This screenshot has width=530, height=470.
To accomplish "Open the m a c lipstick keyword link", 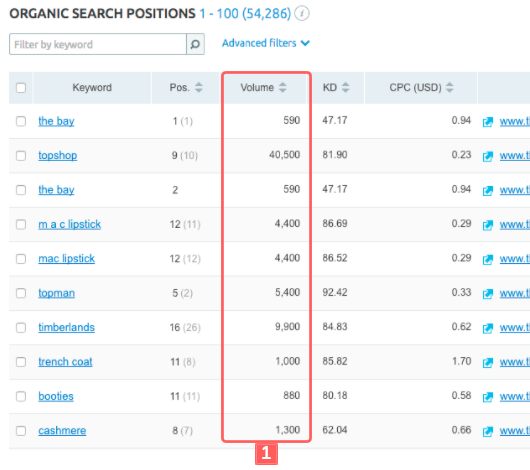I will (x=70, y=224).
